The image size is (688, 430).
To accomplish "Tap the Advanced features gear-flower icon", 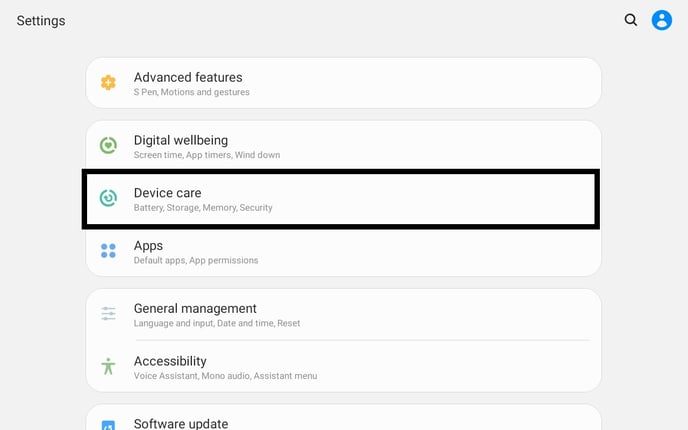I will coord(108,83).
